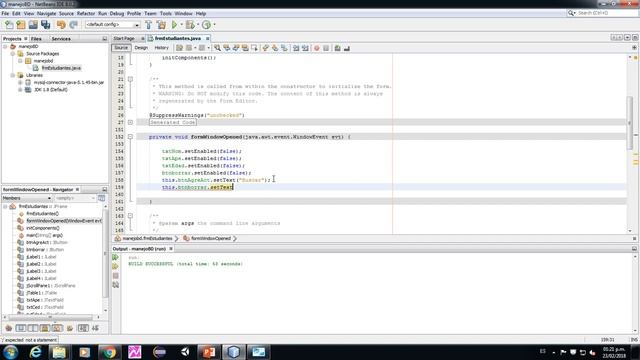Image resolution: width=640 pixels, height=360 pixels.
Task: Toggle Sort by Source navigator button
Action: click(x=96, y=328)
